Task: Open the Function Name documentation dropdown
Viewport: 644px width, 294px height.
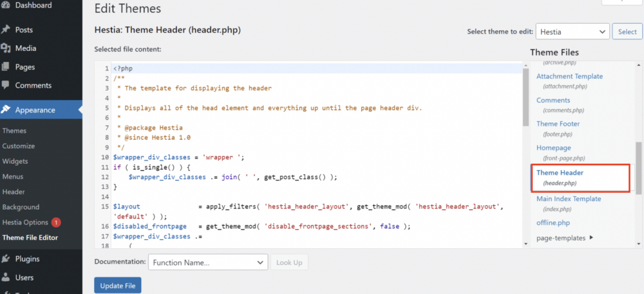Action: pos(207,262)
